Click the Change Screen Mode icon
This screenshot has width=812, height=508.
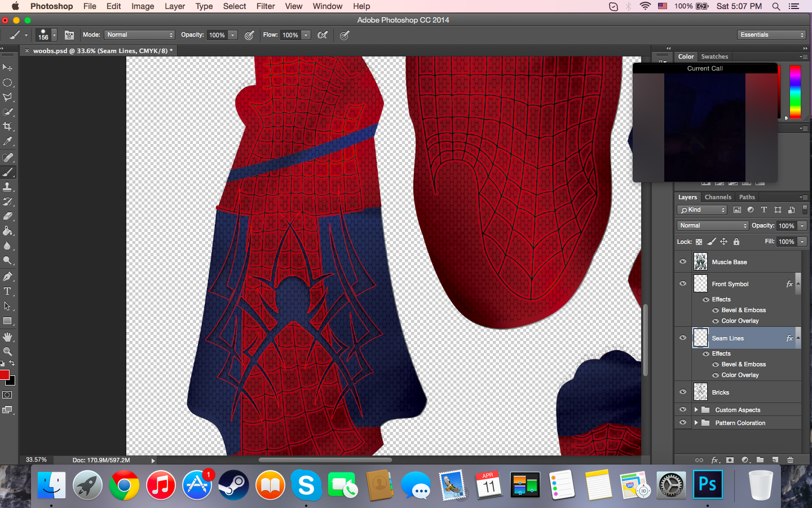point(7,410)
